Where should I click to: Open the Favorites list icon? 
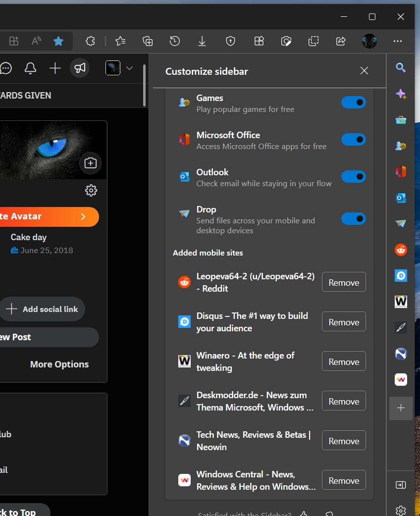[120, 41]
